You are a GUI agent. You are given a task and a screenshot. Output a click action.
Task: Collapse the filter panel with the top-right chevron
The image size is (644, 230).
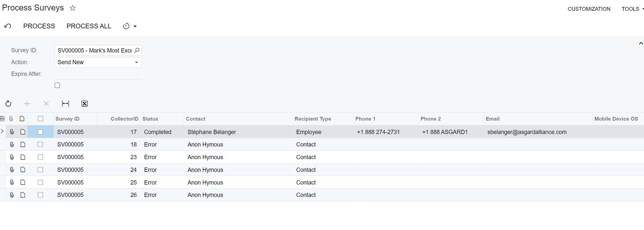tap(641, 43)
